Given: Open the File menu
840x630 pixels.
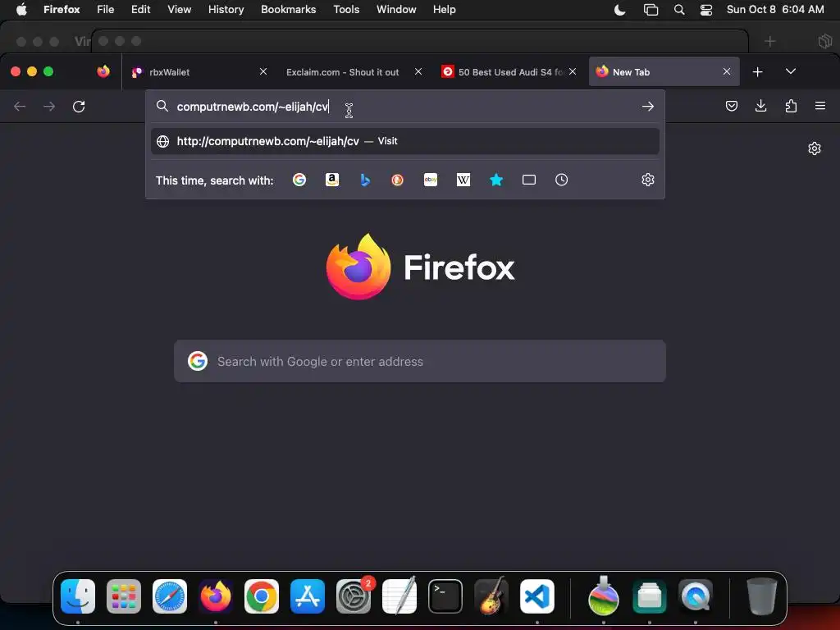Looking at the screenshot, I should point(106,10).
